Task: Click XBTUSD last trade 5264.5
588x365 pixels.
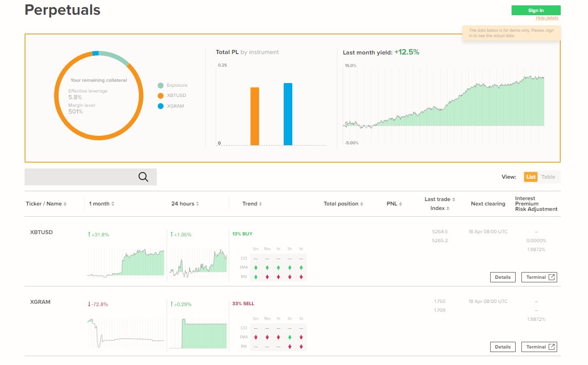Action: [x=440, y=231]
